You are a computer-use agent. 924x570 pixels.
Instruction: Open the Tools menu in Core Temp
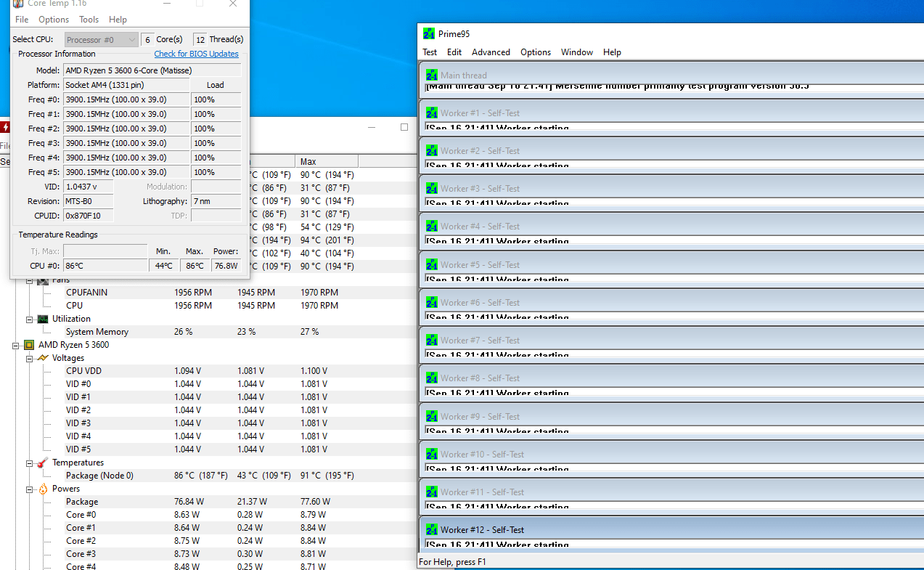point(89,20)
